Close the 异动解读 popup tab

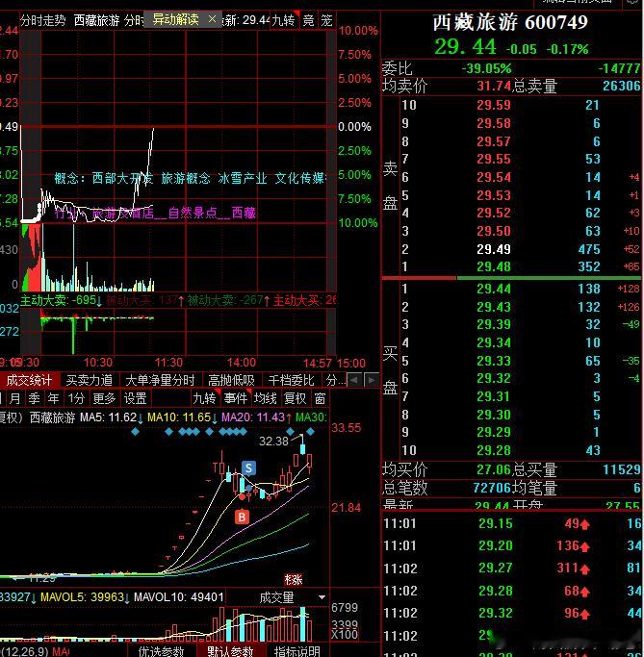(x=212, y=19)
